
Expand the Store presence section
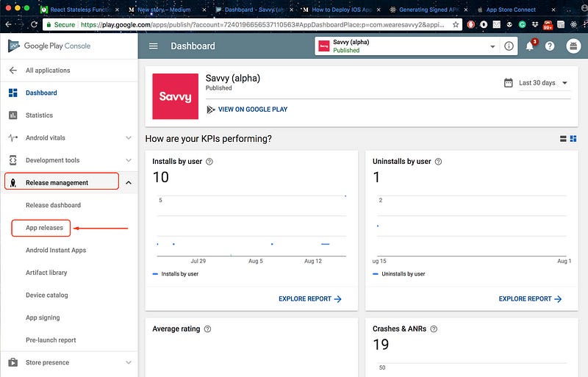click(129, 362)
